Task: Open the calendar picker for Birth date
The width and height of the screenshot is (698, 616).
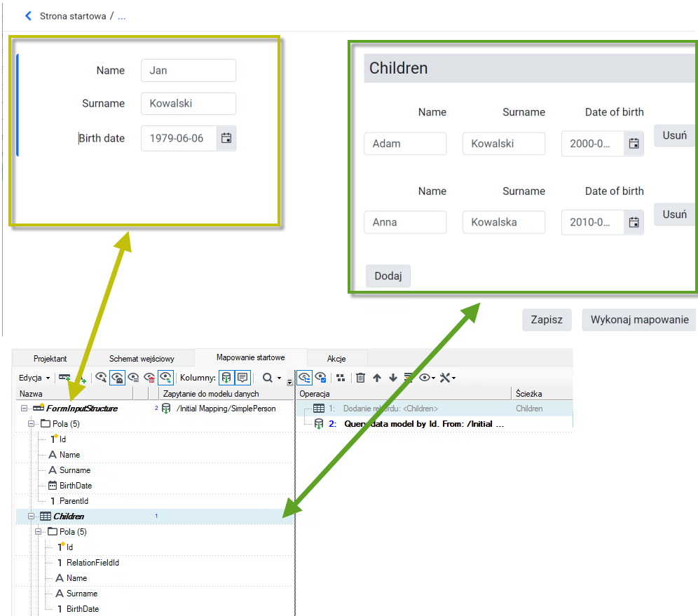Action: pos(226,138)
